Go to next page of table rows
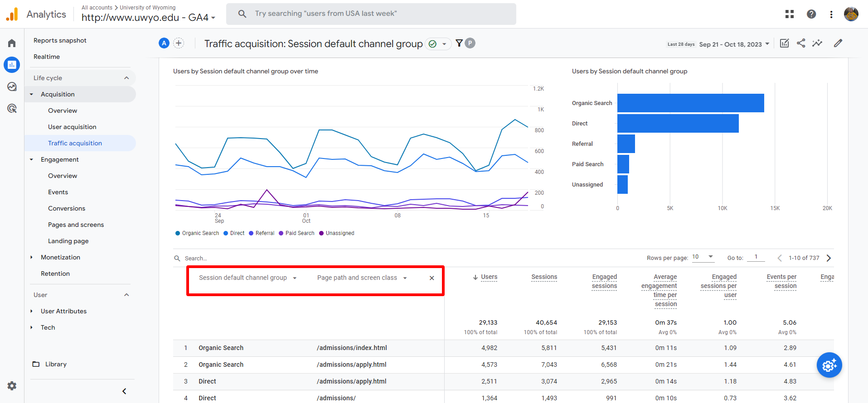The width and height of the screenshot is (868, 403). pos(829,258)
